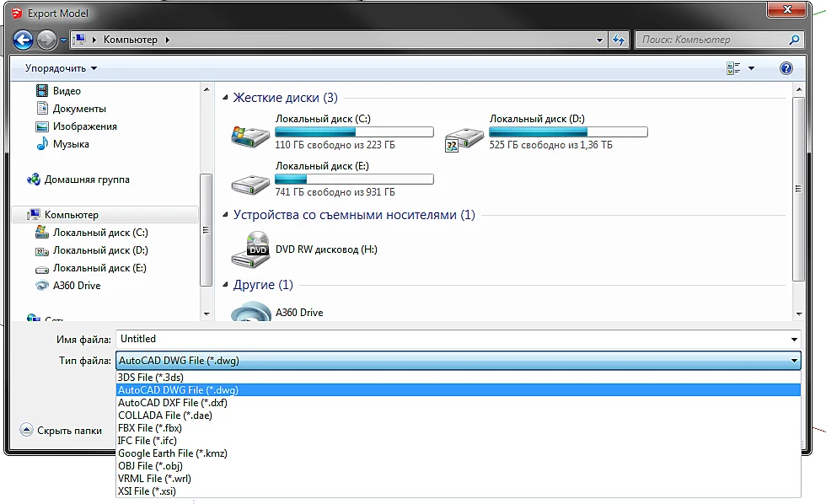Click the search magnifier icon
This screenshot has height=504, width=826.
794,40
